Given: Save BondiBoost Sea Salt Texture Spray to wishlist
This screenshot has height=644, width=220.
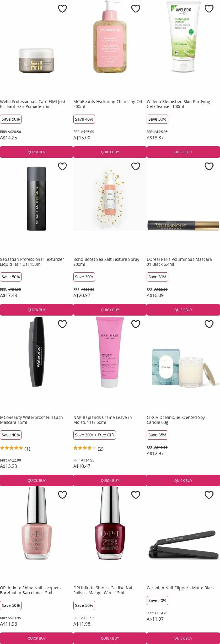Looking at the screenshot, I should point(136,167).
